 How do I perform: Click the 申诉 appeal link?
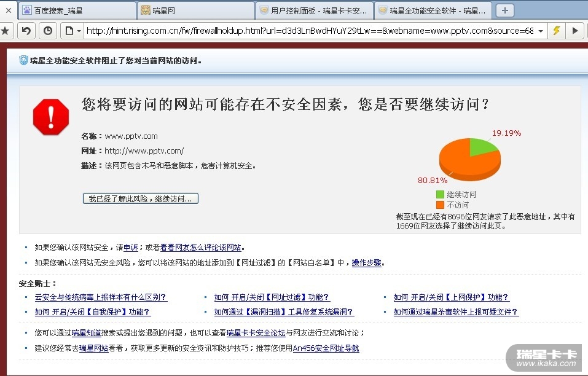click(131, 248)
